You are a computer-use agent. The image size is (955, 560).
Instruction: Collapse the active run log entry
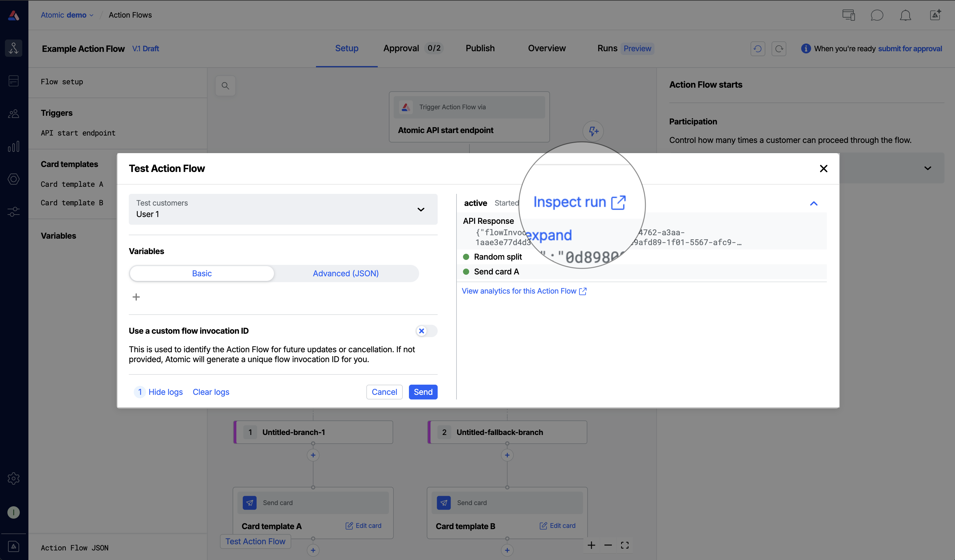click(813, 203)
